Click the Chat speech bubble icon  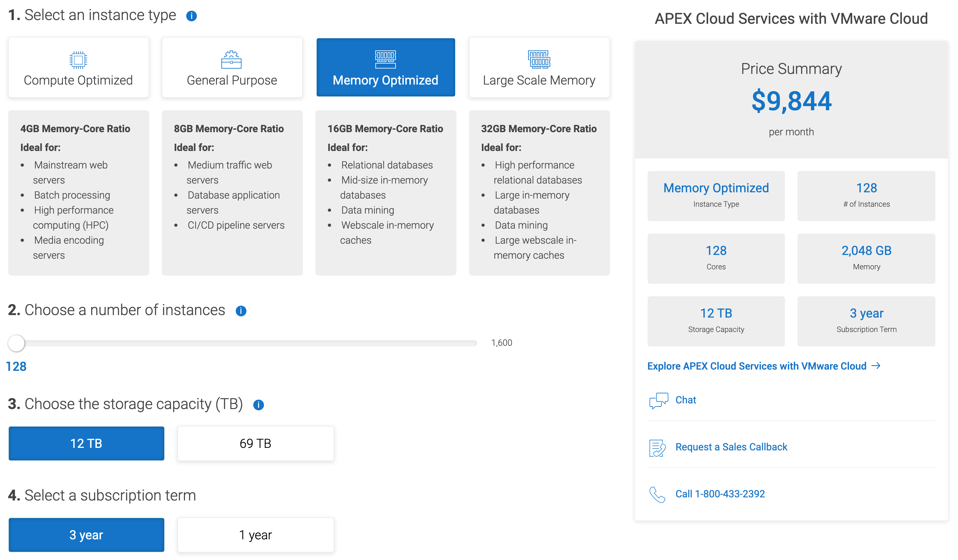click(658, 401)
